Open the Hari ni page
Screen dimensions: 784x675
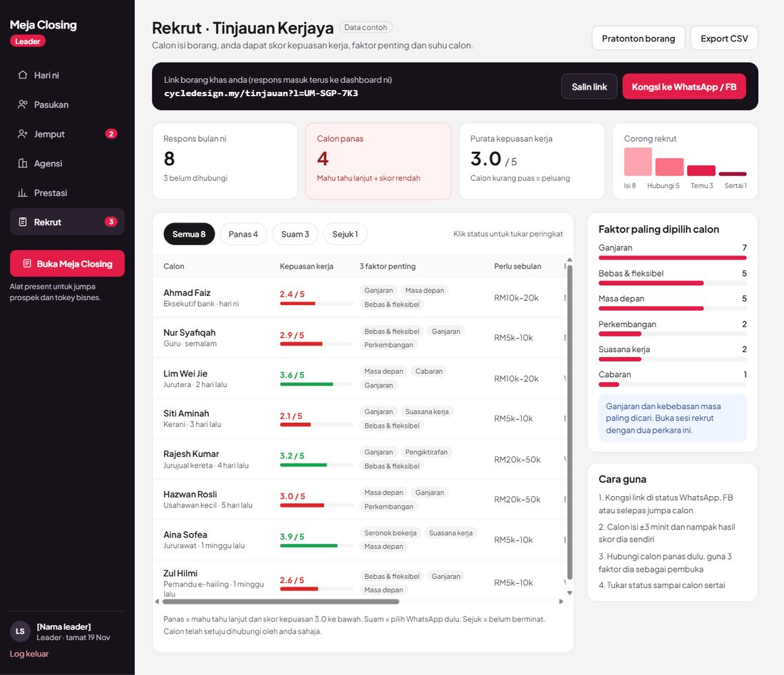[67, 75]
